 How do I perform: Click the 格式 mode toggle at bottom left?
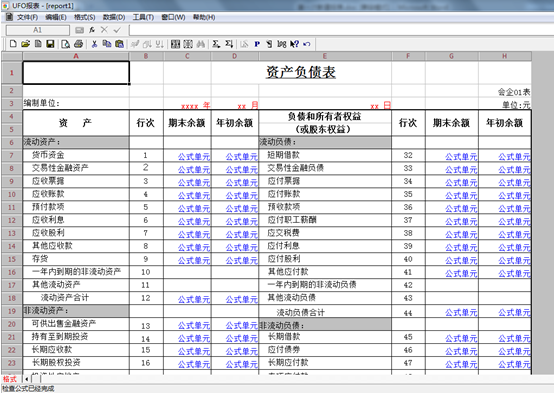[10, 379]
